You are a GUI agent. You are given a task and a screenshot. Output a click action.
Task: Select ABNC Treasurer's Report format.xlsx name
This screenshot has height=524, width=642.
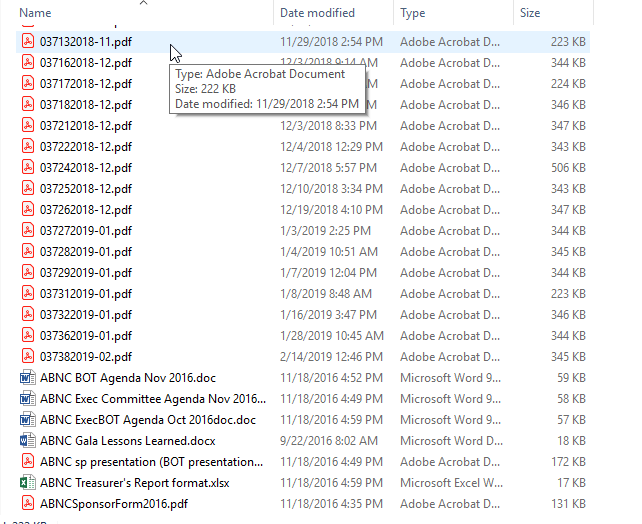135,483
